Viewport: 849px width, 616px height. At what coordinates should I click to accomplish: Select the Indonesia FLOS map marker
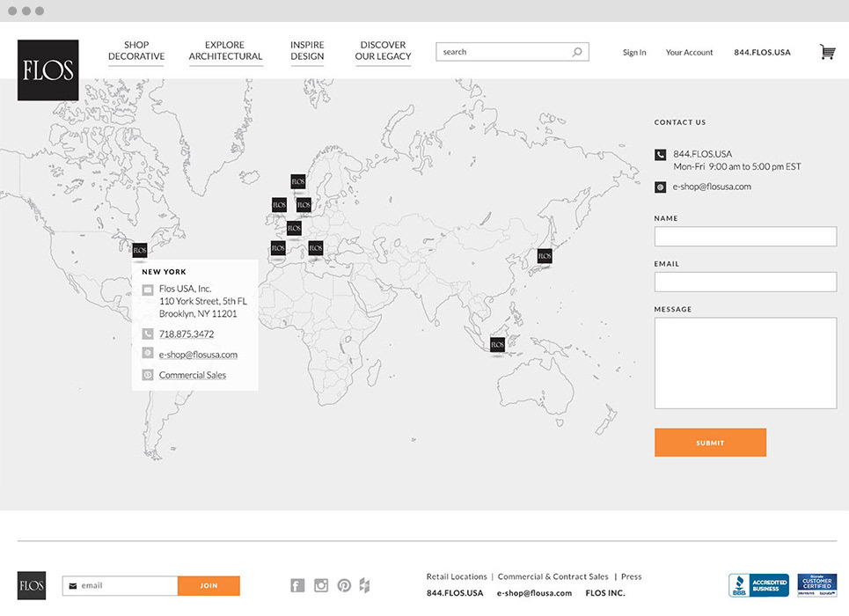click(x=497, y=345)
